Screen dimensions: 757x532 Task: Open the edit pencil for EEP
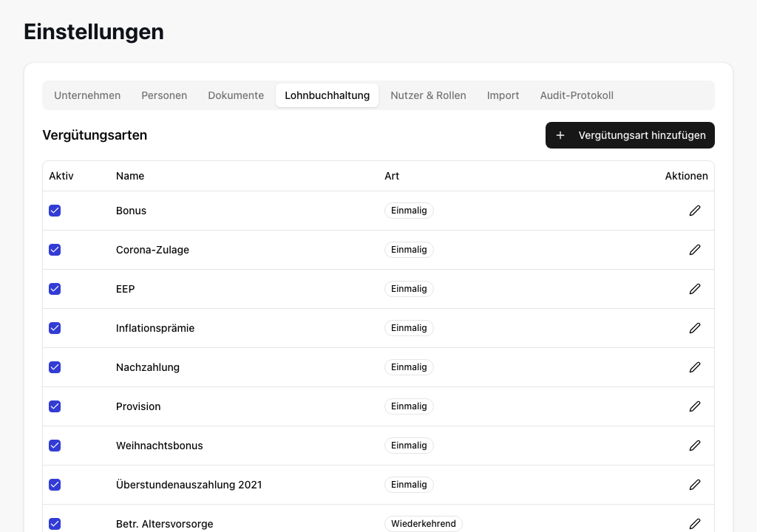[695, 289]
